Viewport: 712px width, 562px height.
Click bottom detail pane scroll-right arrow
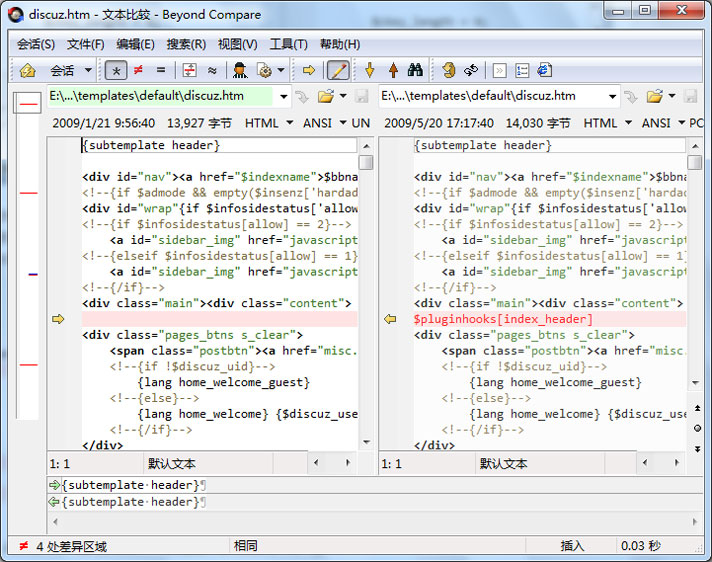click(x=695, y=522)
